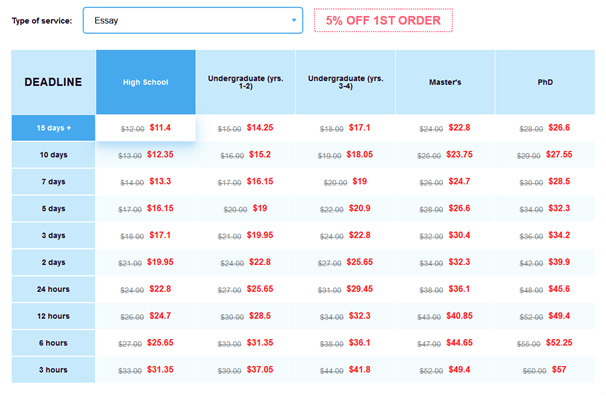Image resolution: width=606 pixels, height=396 pixels.
Task: Select the Undergraduate (yrs. 1-2) column header
Action: coord(245,82)
